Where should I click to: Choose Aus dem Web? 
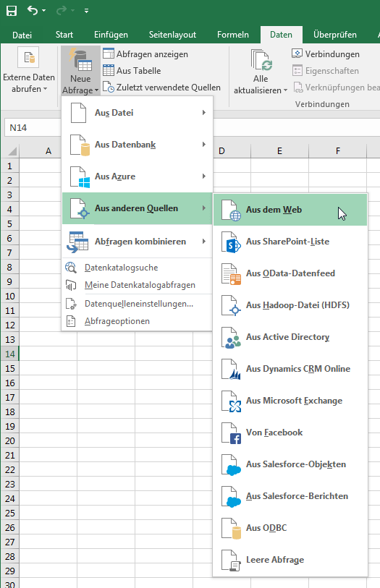(290, 210)
